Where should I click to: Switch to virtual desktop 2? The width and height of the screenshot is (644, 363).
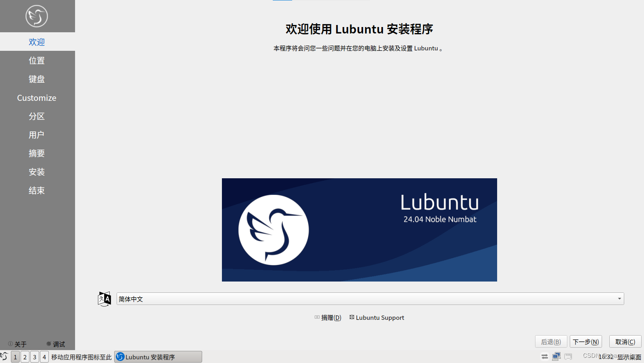point(25,357)
